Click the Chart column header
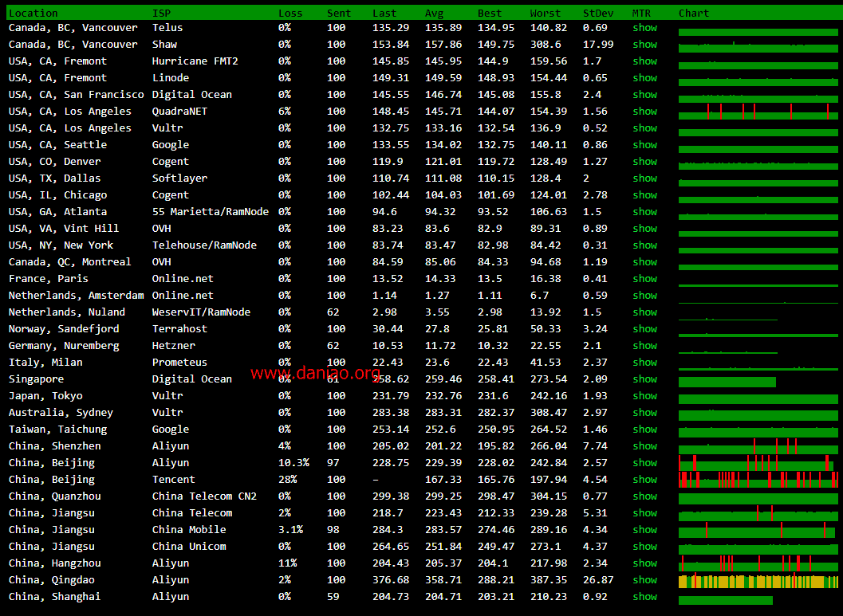This screenshot has height=616, width=843. click(x=694, y=13)
